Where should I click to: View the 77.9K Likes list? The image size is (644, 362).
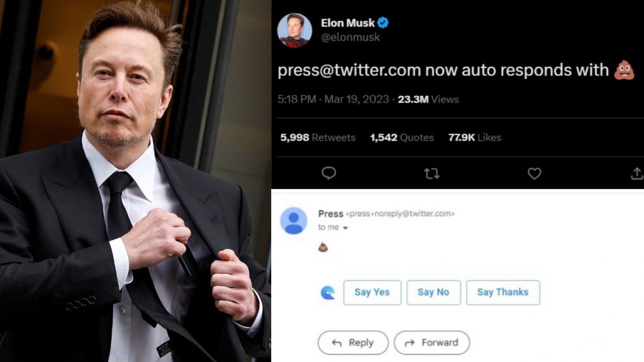click(475, 138)
